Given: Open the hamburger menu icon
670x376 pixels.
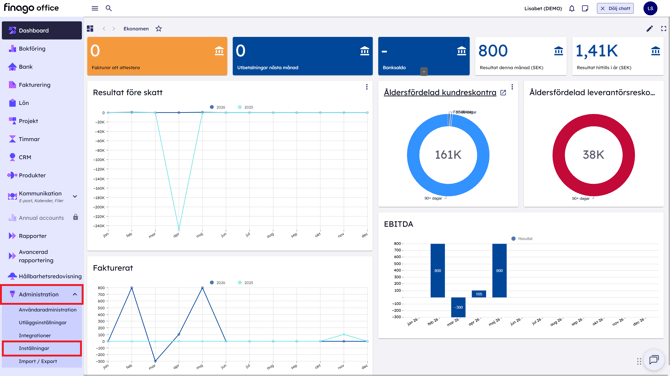Looking at the screenshot, I should point(95,8).
